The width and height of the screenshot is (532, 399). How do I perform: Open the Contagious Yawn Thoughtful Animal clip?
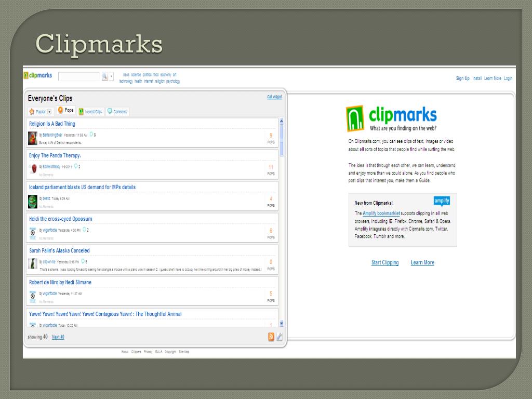[x=105, y=314]
